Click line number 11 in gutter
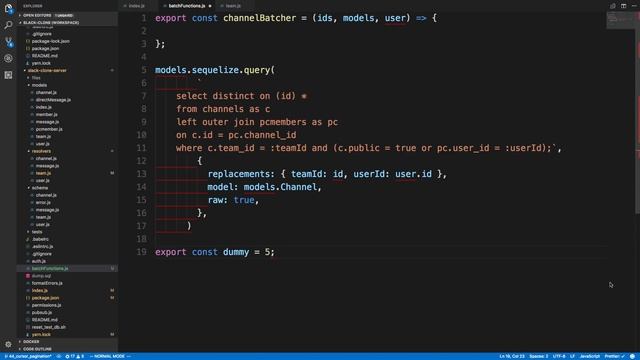The width and height of the screenshot is (640, 360). tap(141, 148)
